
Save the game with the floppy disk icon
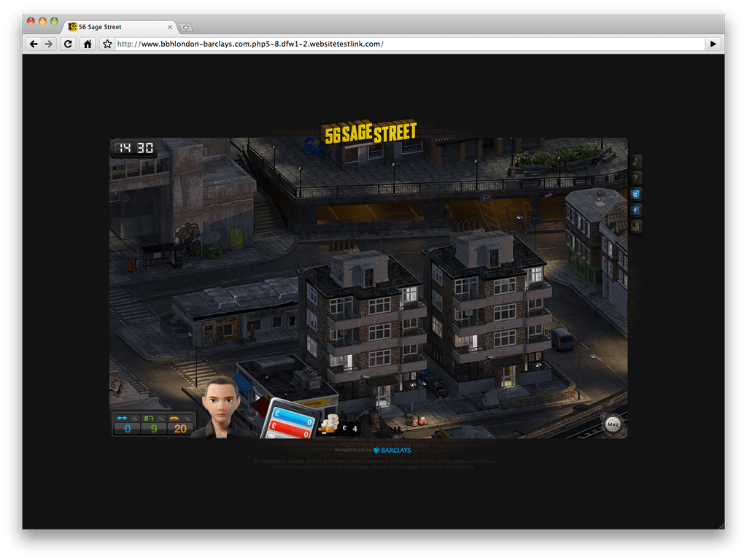coord(635,226)
